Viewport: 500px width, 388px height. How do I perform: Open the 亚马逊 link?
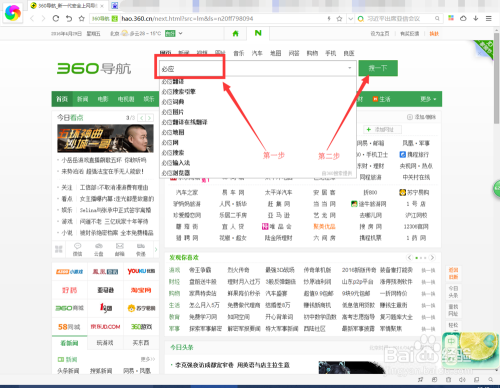pyautogui.click(x=279, y=215)
